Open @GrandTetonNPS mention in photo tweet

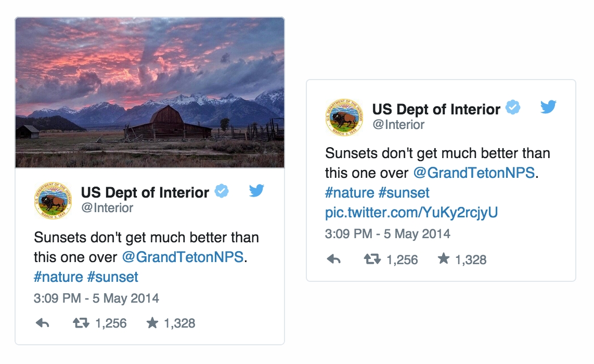coord(183,257)
